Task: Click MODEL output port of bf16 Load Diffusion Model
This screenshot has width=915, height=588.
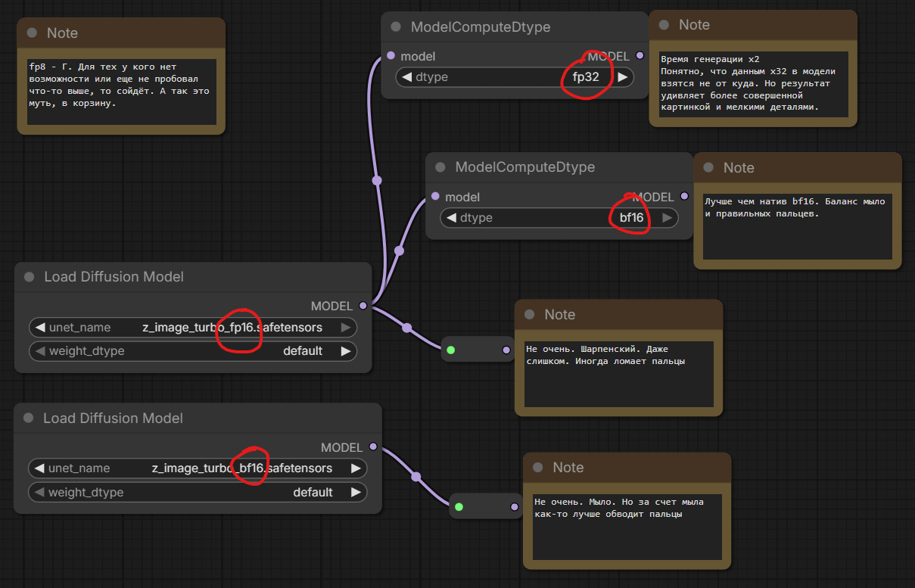Action: pyautogui.click(x=372, y=447)
